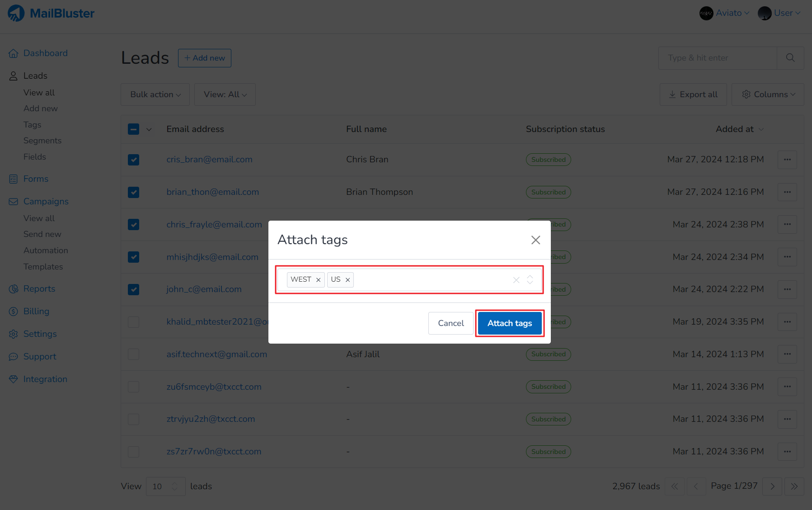Open Segments in the sidebar
Viewport: 812px width, 510px height.
pyautogui.click(x=42, y=141)
